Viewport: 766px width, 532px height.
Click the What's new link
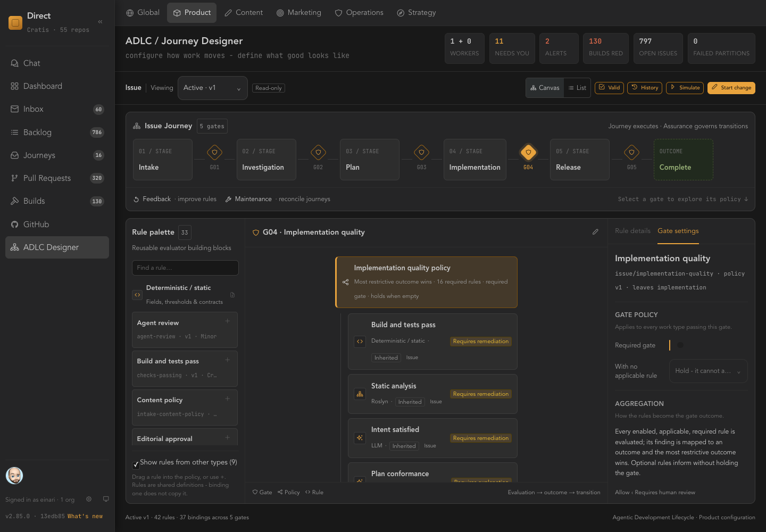(85, 516)
